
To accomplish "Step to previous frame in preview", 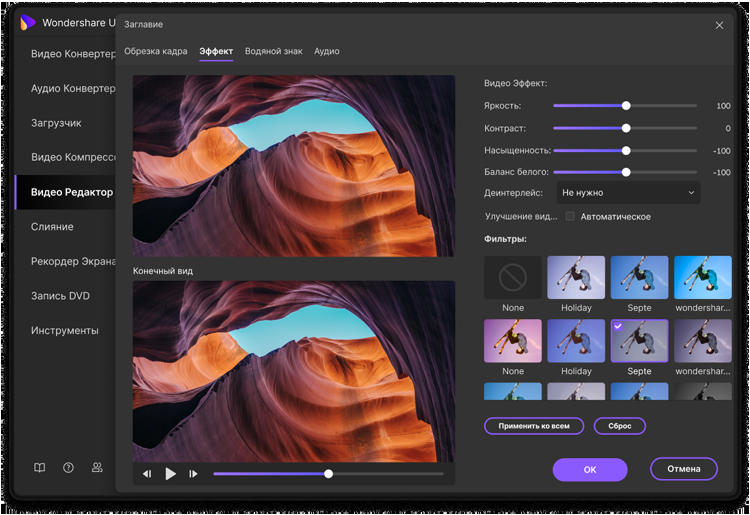I will pos(147,474).
